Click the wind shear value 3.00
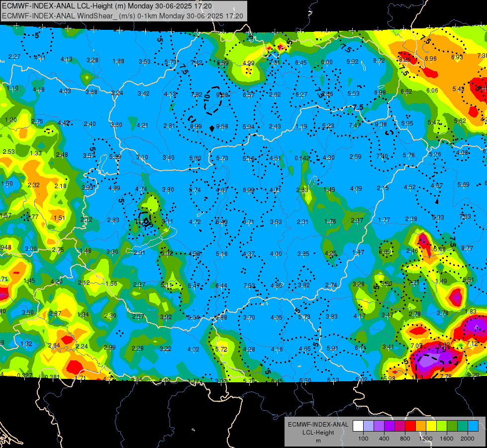Image resolution: width=487 pixels, height=448 pixels. pyautogui.click(x=31, y=249)
